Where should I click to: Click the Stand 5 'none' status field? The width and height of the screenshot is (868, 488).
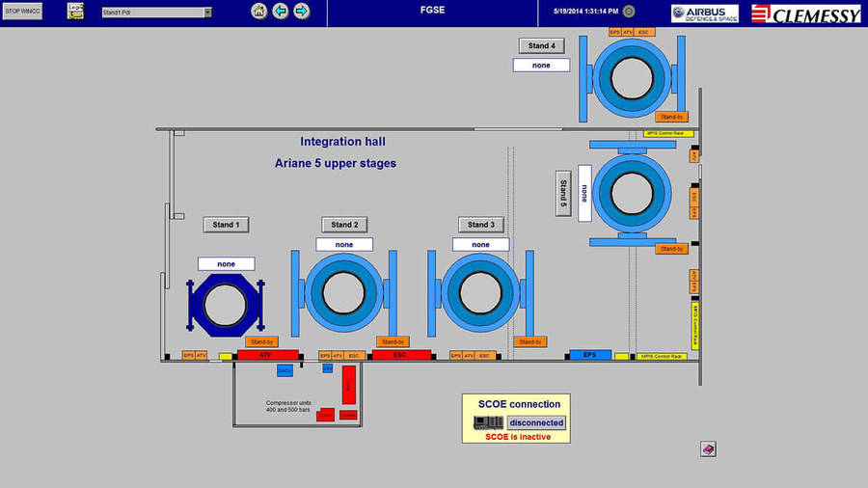pos(584,194)
